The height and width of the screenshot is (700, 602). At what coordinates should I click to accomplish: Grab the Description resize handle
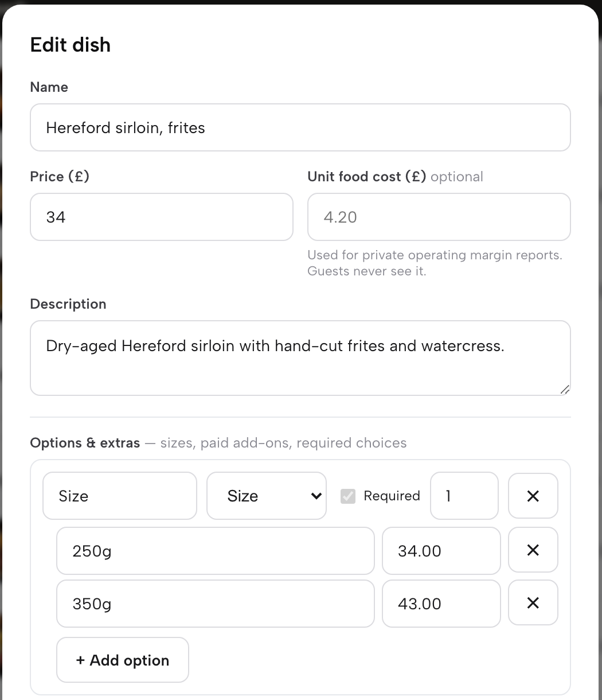pos(565,390)
